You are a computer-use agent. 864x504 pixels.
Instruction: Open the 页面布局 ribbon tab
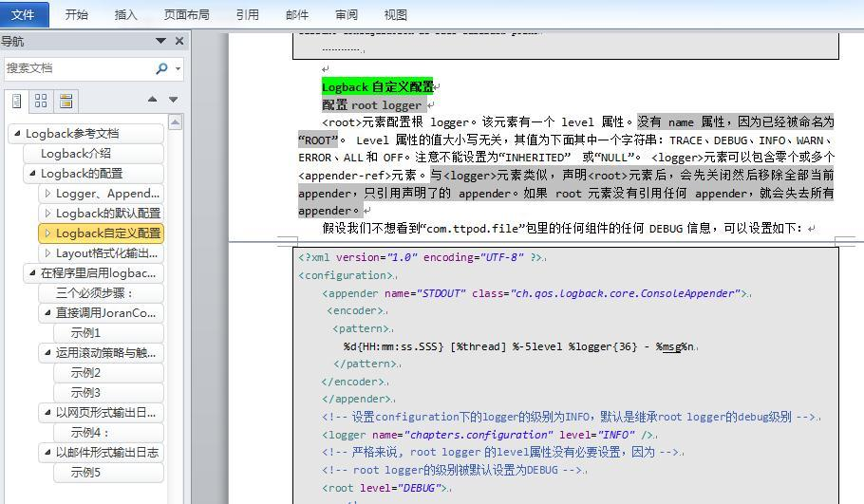point(186,14)
